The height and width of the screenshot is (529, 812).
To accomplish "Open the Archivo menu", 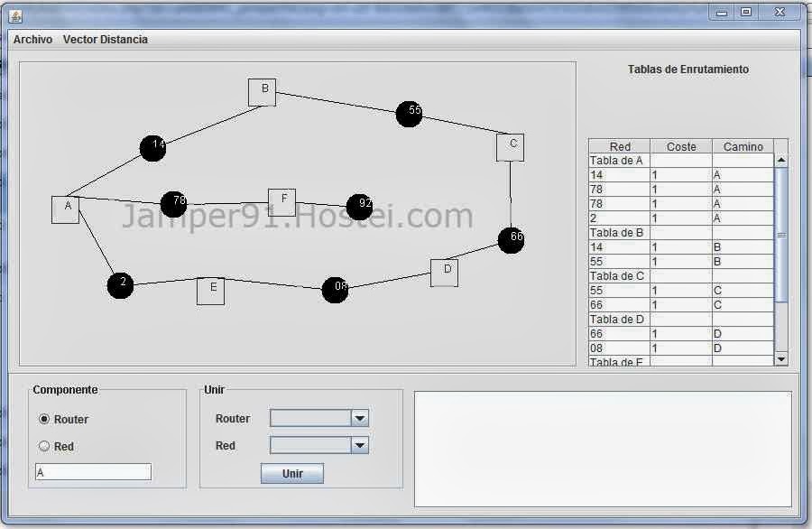I will tap(32, 40).
